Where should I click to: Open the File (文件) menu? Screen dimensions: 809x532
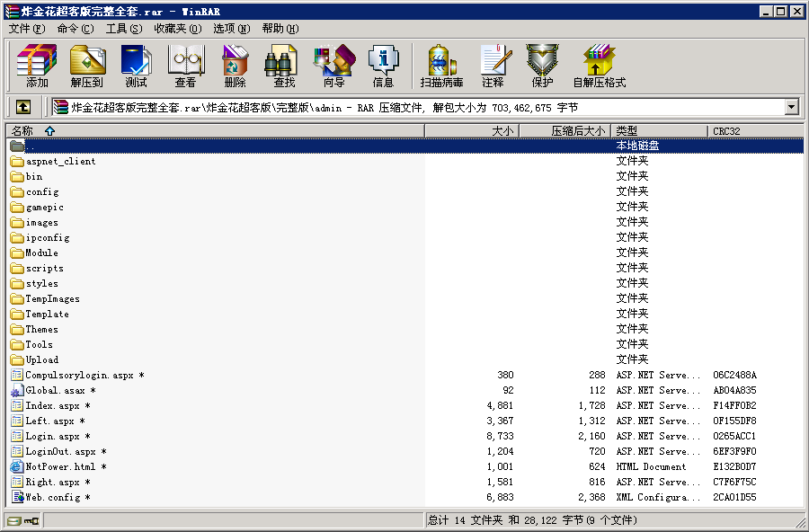[26, 29]
